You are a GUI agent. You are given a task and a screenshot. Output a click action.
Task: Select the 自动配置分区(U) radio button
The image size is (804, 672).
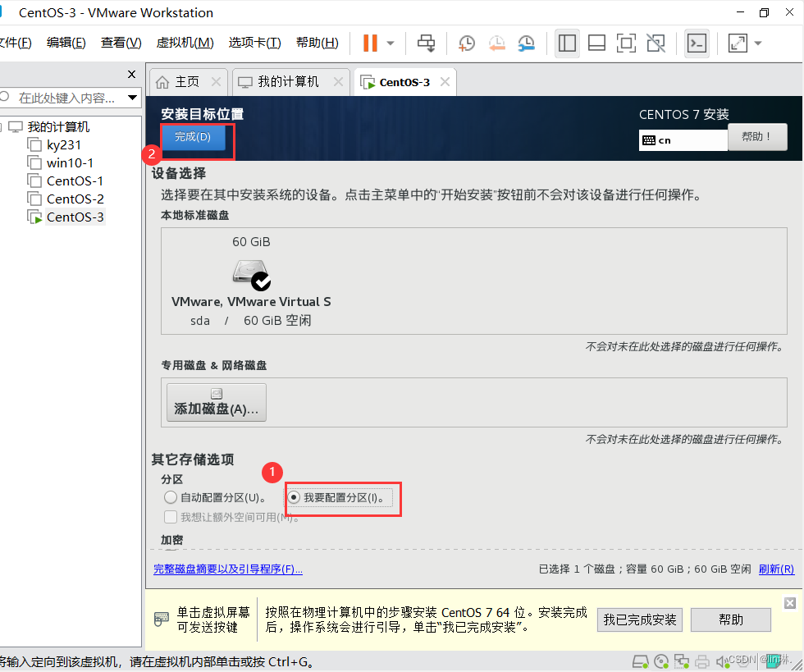tap(171, 497)
